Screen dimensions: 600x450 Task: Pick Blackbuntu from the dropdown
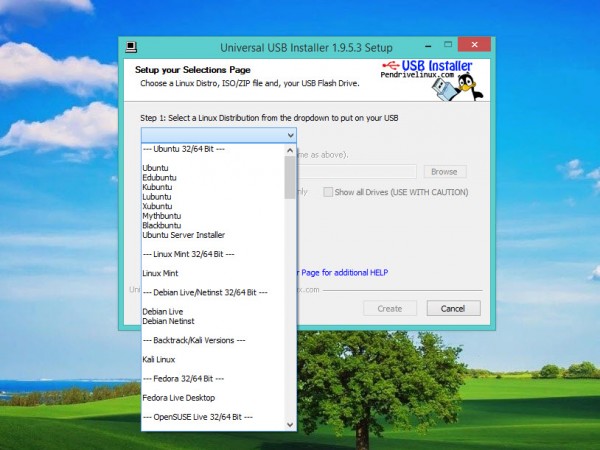coord(161,225)
